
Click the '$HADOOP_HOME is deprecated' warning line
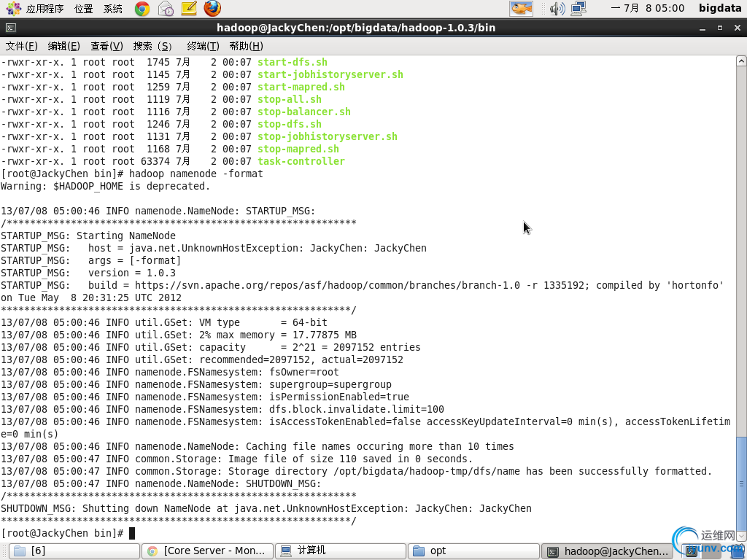point(105,186)
